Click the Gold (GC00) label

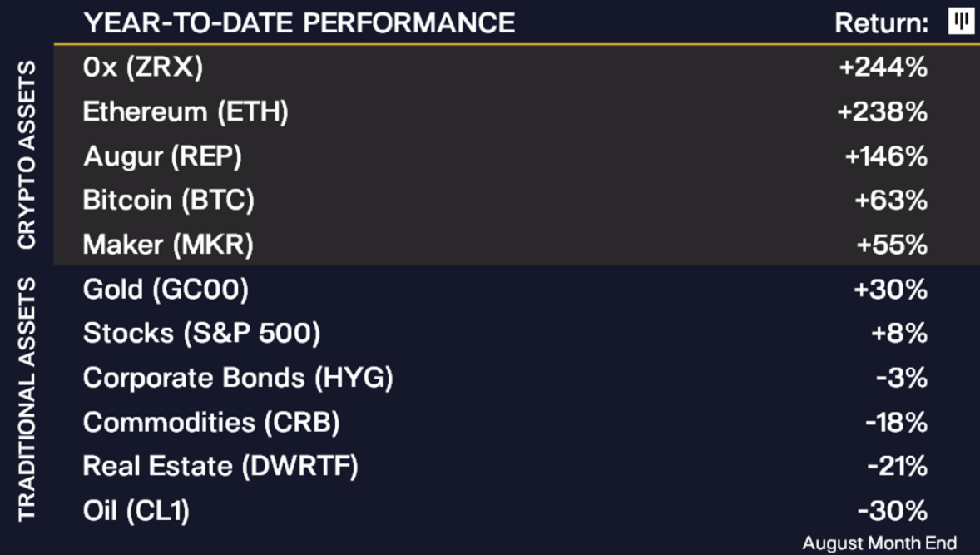[166, 290]
